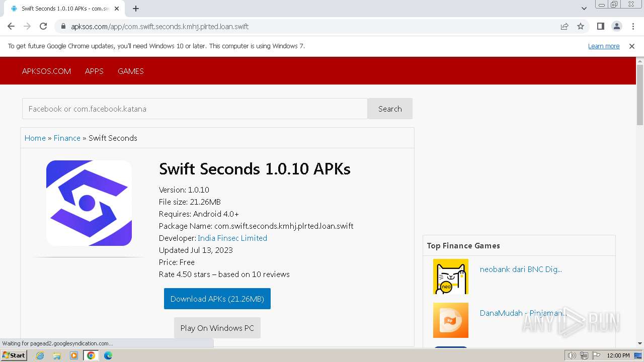The image size is (644, 362).
Task: Open Action Center flag tray icon
Action: coord(595,355)
